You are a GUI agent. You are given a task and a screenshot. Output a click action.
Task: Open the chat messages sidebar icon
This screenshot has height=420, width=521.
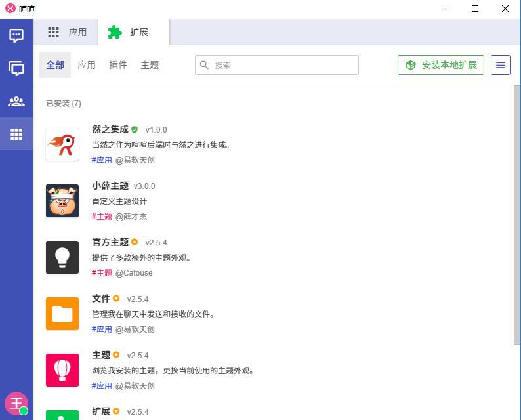click(x=16, y=35)
